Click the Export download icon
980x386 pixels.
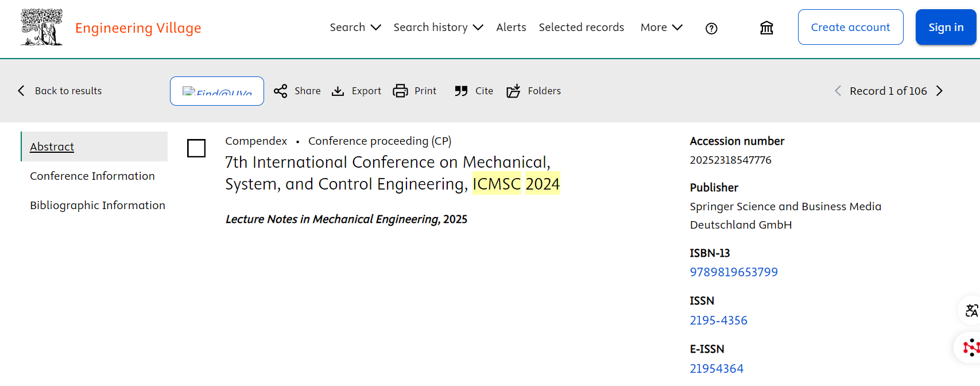[x=338, y=91]
